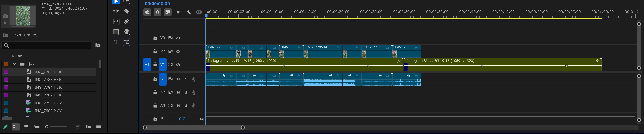644x134 pixels.
Task: Click the violet label swatch of IMG_7783.HEIC
Action: coord(6,80)
